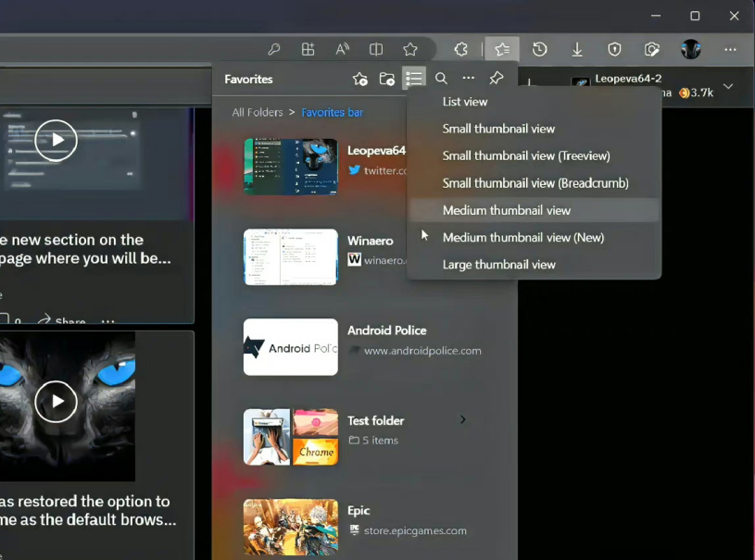Open post titled 'new section on the page'
This screenshot has height=560, width=755.
(x=86, y=249)
